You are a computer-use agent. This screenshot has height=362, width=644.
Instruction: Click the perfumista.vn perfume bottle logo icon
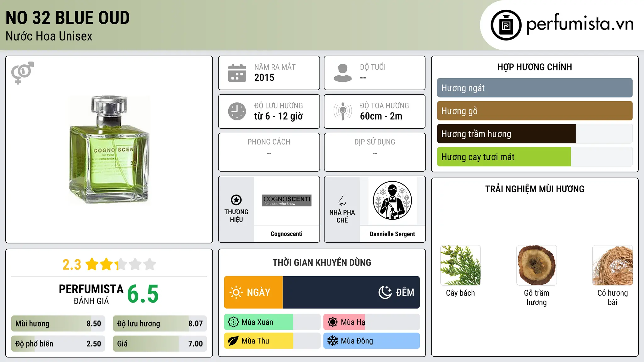[x=506, y=25]
